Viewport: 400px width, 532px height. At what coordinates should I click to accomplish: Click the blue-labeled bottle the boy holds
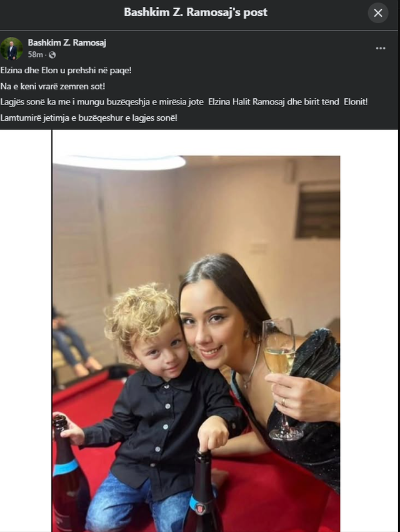69,473
